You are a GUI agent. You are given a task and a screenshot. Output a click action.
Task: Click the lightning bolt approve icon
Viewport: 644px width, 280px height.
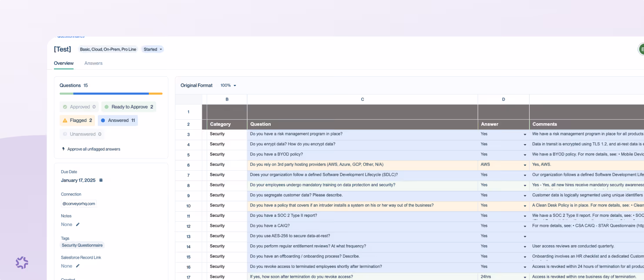64,149
